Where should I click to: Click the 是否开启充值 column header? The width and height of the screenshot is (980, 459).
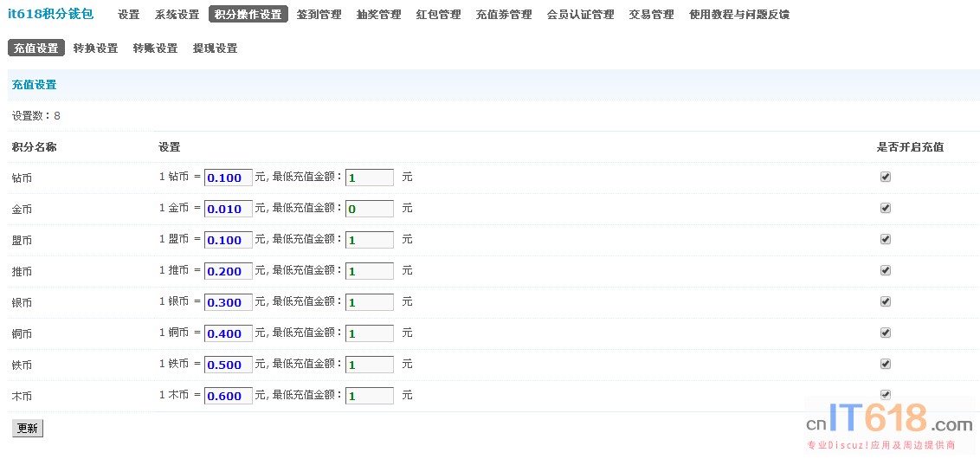(910, 147)
